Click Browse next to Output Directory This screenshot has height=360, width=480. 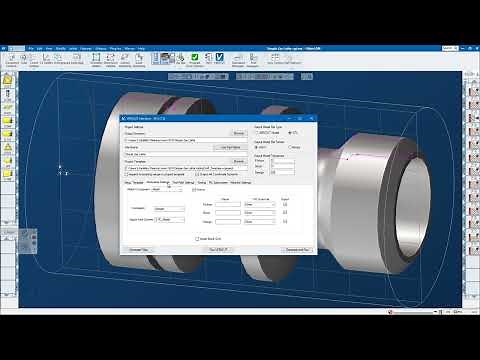pyautogui.click(x=239, y=133)
